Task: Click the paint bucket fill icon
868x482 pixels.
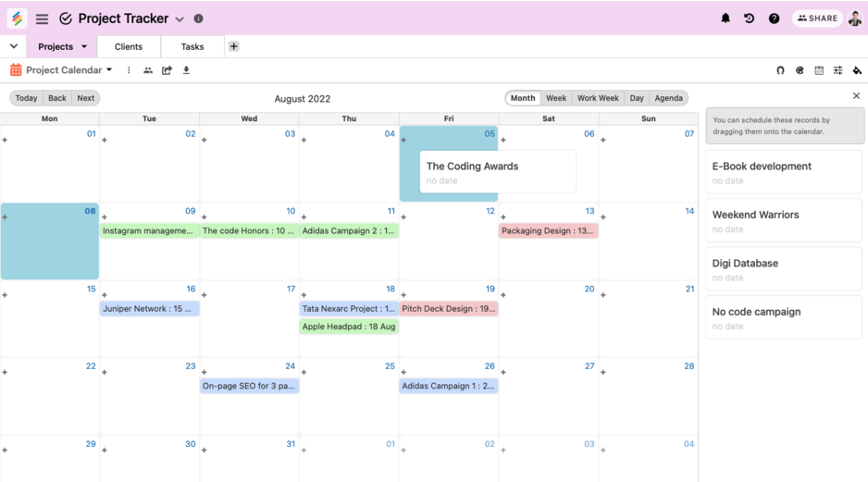Action: 857,70
